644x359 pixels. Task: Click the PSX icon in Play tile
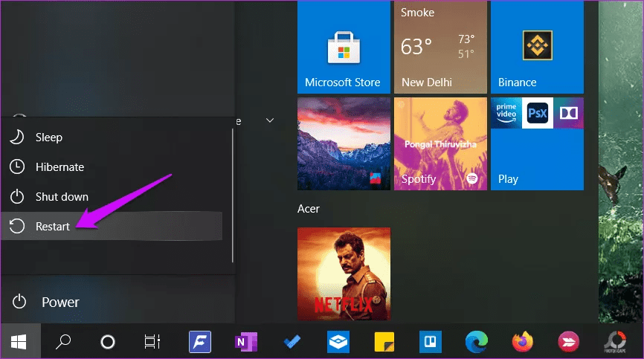pos(537,113)
